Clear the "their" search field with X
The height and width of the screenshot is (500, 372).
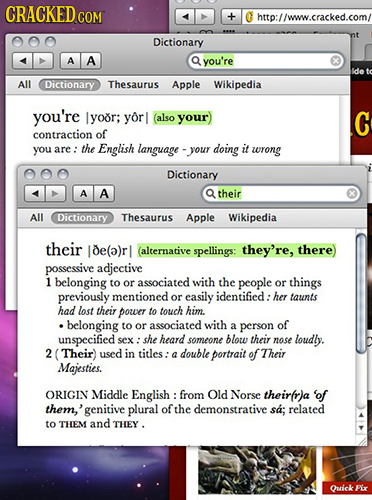(352, 194)
